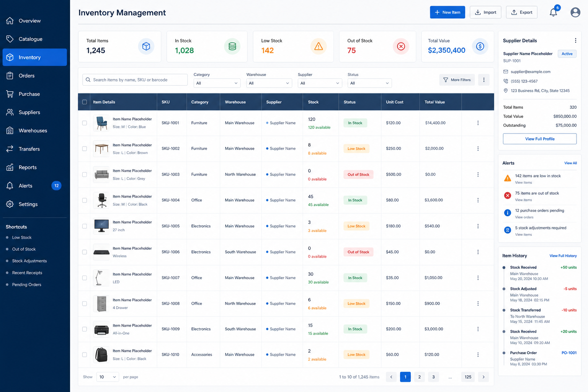This screenshot has width=588, height=392.
Task: Open Settings in the sidebar
Action: tap(35, 204)
